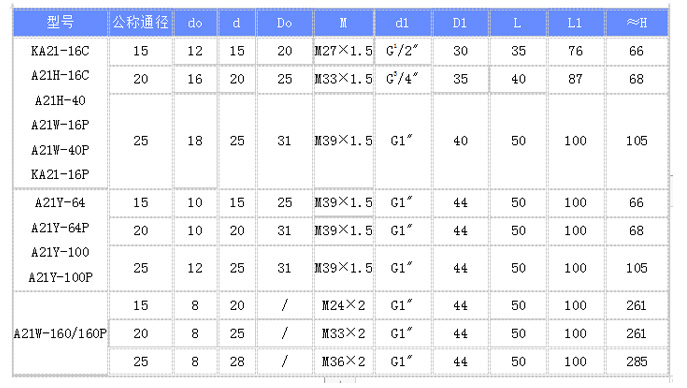This screenshot has height=388, width=687.
Task: Click the ≈H column header
Action: (637, 22)
